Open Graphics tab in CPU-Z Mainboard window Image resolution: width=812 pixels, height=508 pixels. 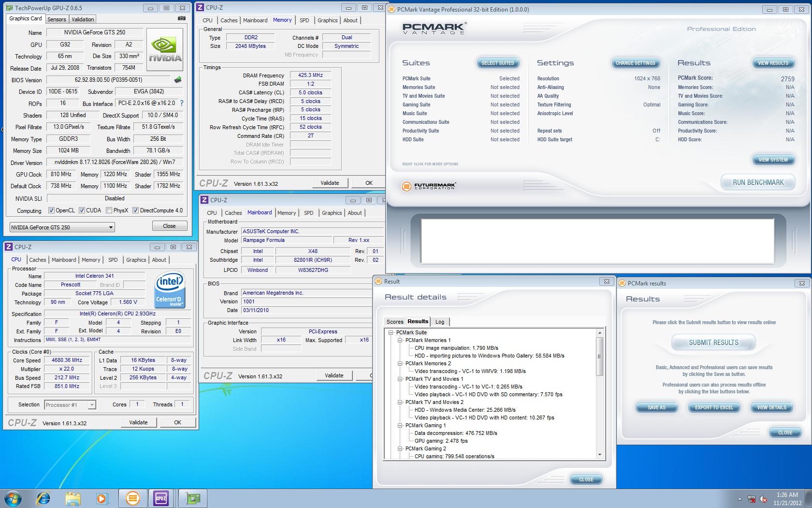pyautogui.click(x=332, y=213)
